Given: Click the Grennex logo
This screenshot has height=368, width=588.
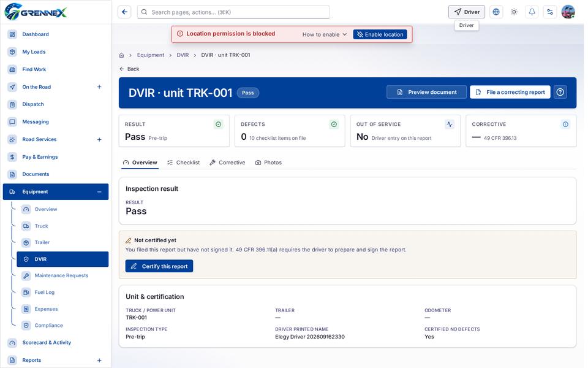Looking at the screenshot, I should (36, 12).
